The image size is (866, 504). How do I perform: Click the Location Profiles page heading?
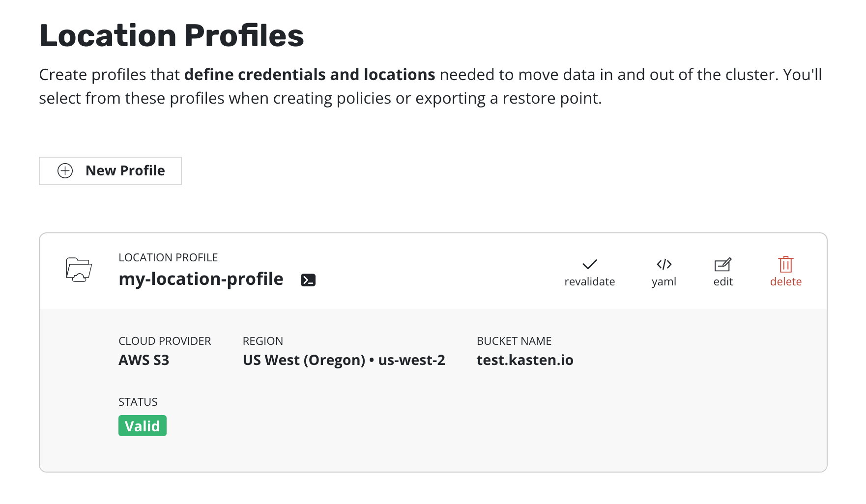coord(172,36)
